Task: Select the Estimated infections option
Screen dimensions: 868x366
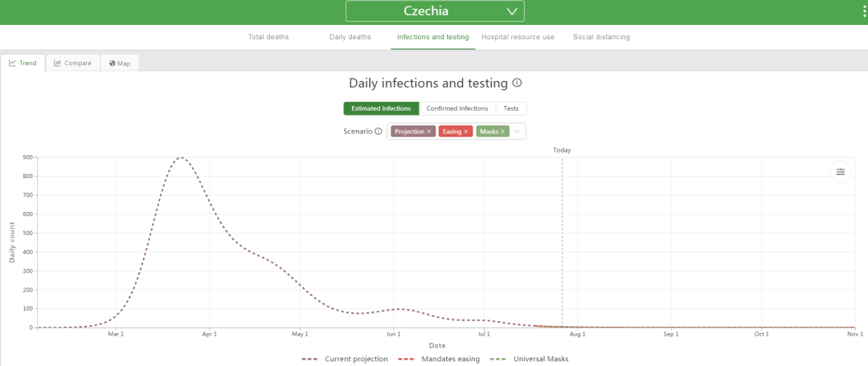Action: (381, 108)
